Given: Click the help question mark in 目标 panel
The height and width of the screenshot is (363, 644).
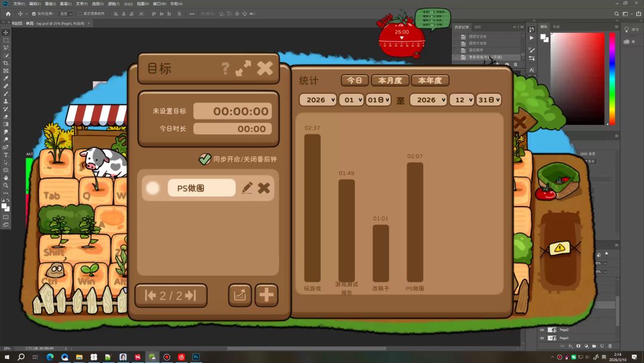Looking at the screenshot, I should point(225,68).
